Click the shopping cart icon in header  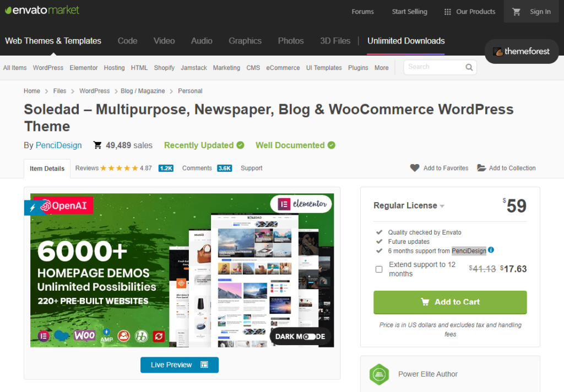(516, 12)
